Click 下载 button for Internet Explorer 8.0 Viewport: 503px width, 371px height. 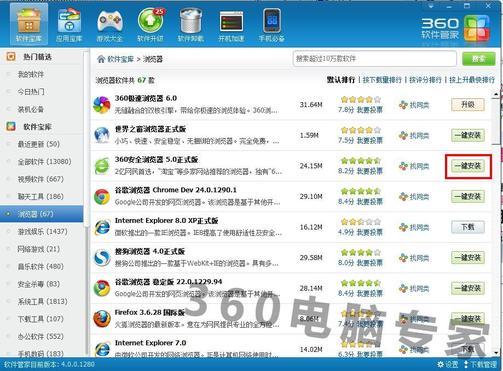(468, 227)
